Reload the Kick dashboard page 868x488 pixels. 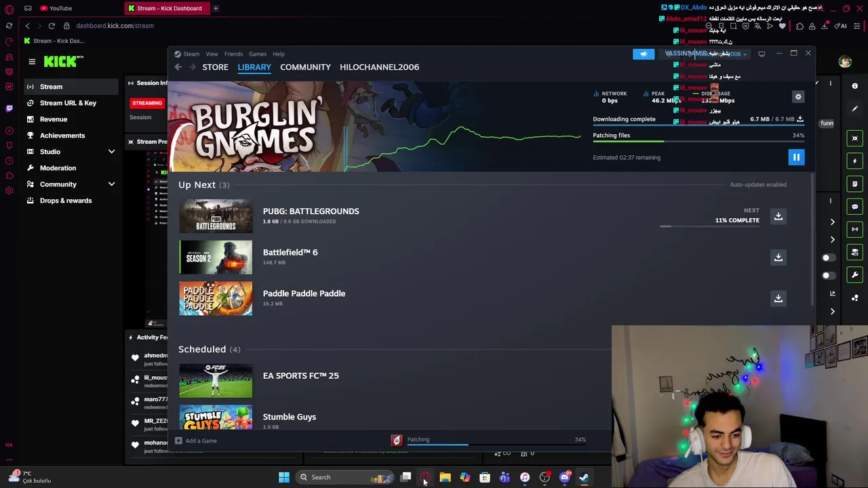pyautogui.click(x=52, y=26)
